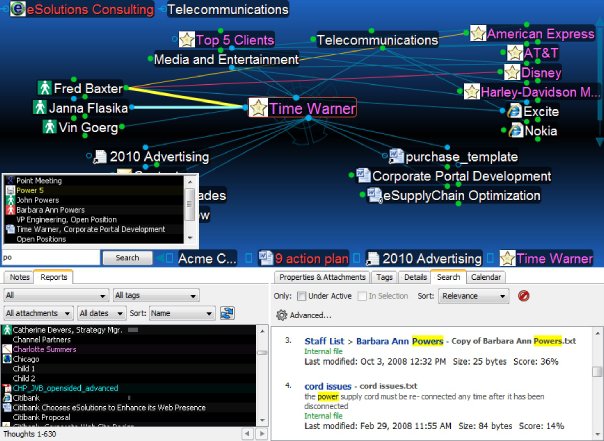Screen dimensions: 604x441
Task: Enable the Under Active checkbox
Action: tap(302, 296)
